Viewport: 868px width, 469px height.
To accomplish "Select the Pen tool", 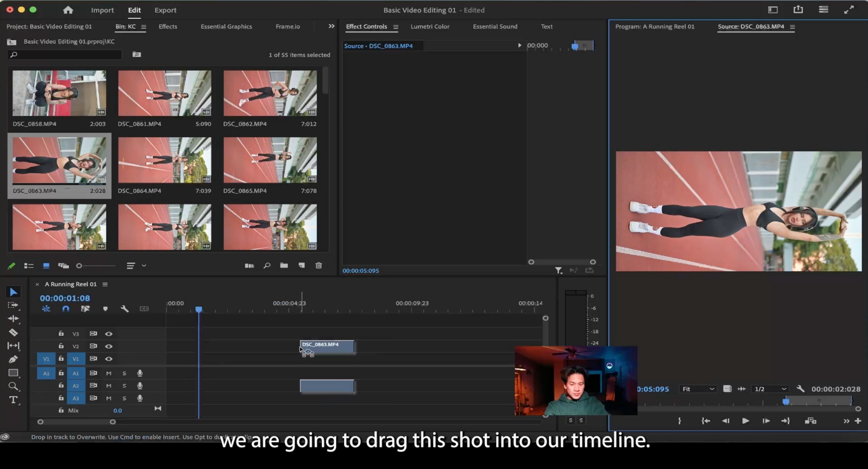I will [13, 359].
